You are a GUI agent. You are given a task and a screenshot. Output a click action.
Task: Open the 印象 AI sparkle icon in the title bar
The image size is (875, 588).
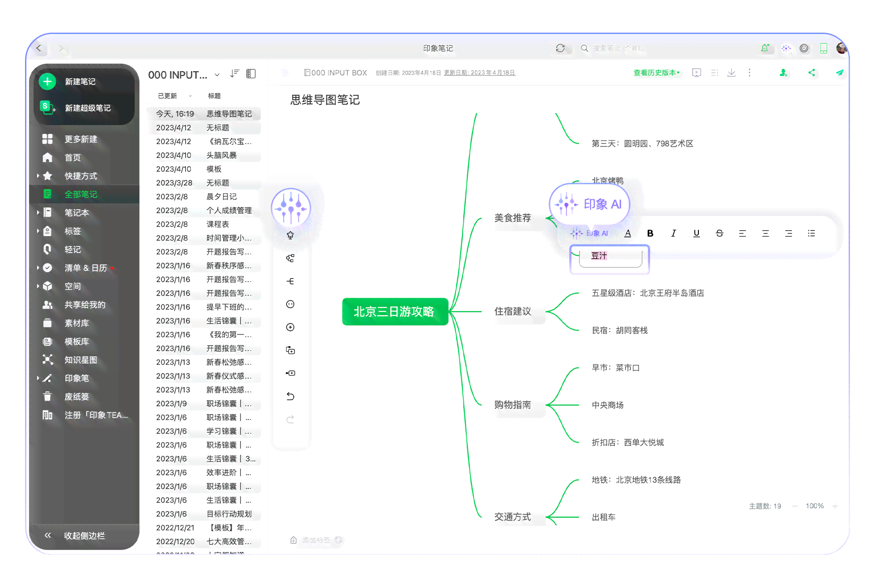[786, 48]
